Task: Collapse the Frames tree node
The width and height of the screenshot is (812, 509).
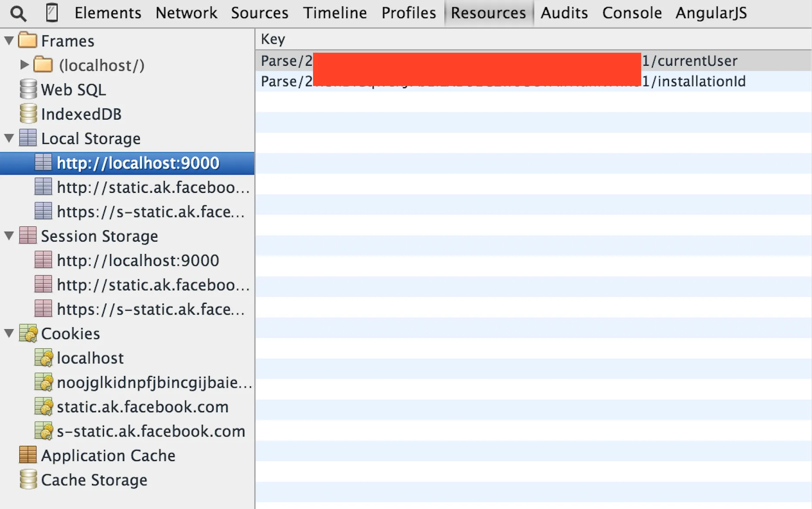Action: coord(9,41)
